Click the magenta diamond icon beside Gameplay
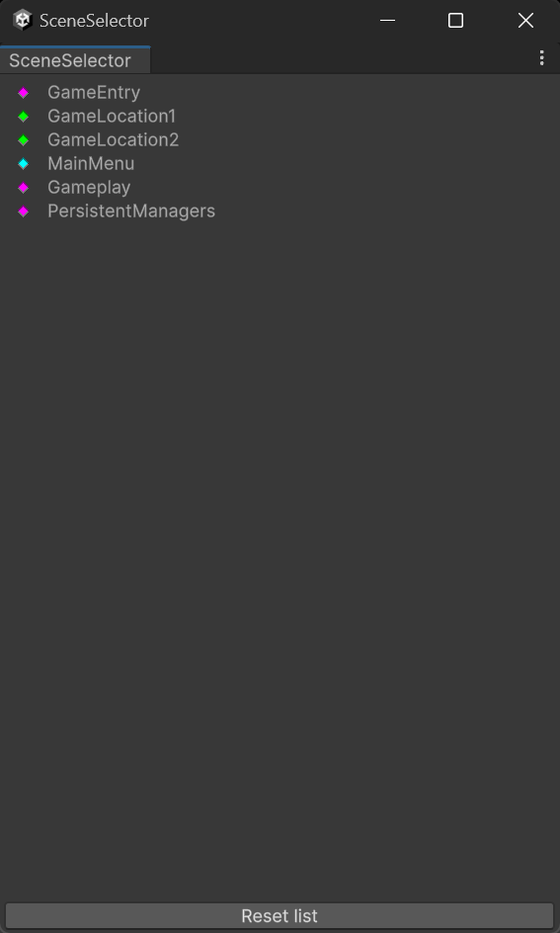Image resolution: width=560 pixels, height=933 pixels. (x=23, y=188)
